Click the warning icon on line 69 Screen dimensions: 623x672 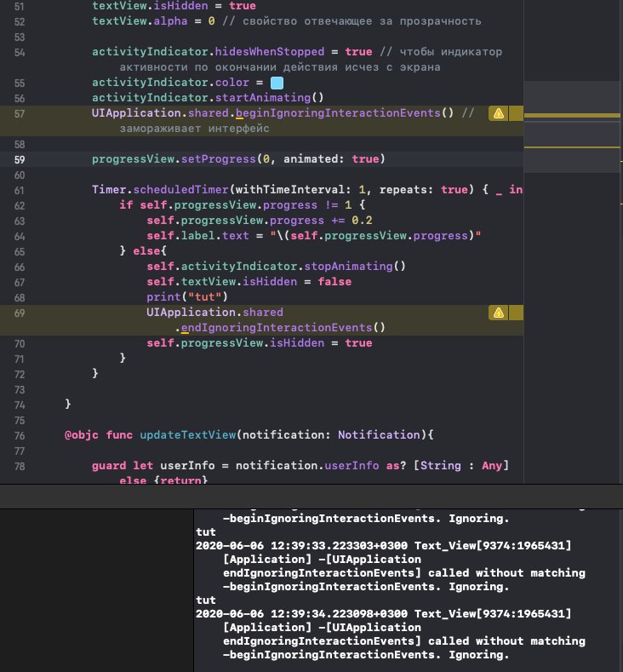(499, 313)
